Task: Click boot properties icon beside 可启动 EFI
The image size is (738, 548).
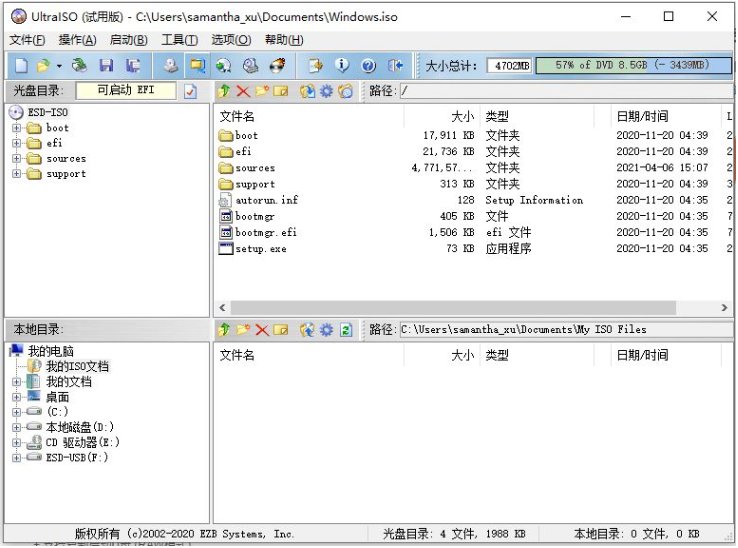Action: pos(191,91)
